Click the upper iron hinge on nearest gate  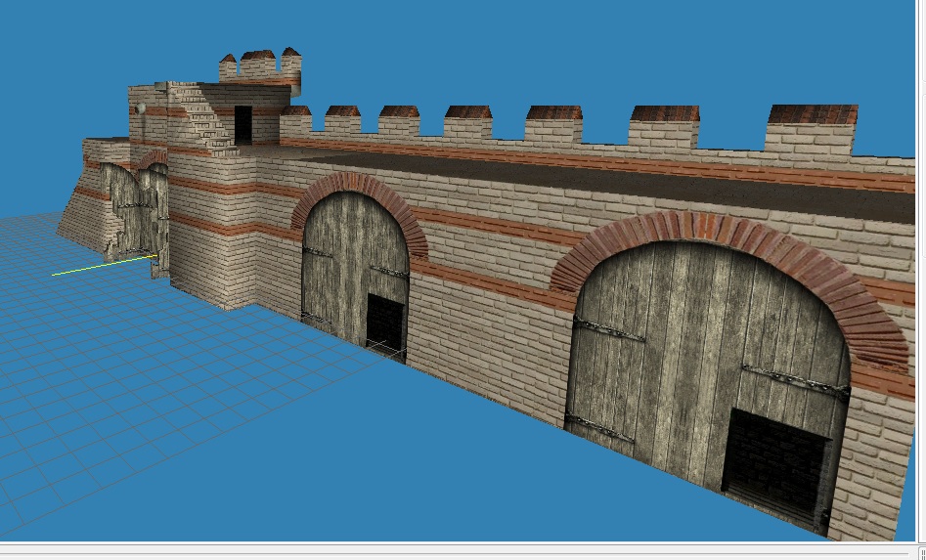click(608, 329)
